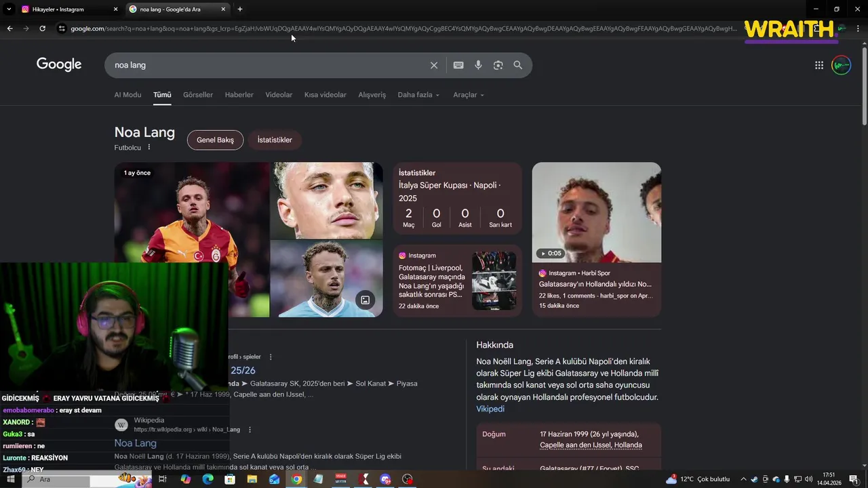Switch to the Kısa videolar tab
The height and width of the screenshot is (488, 868).
[325, 95]
